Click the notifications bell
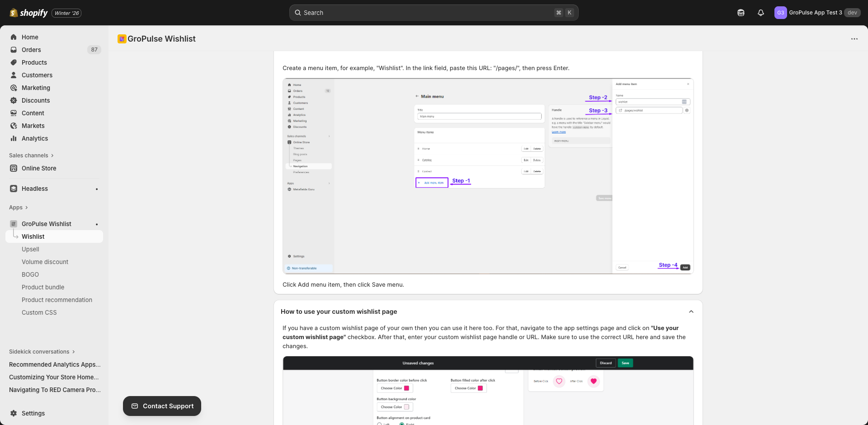The width and height of the screenshot is (868, 425). click(760, 13)
